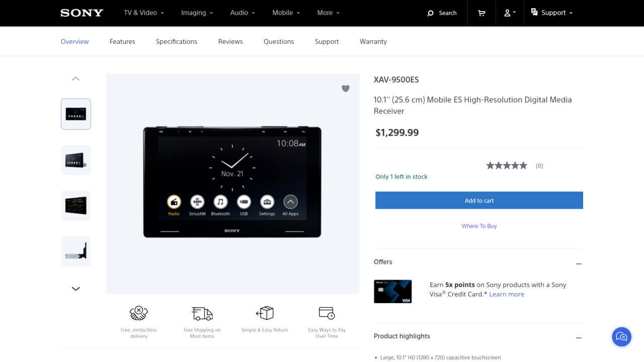This screenshot has height=362, width=644.
Task: Open the Audio dropdown menu
Action: coord(243,13)
